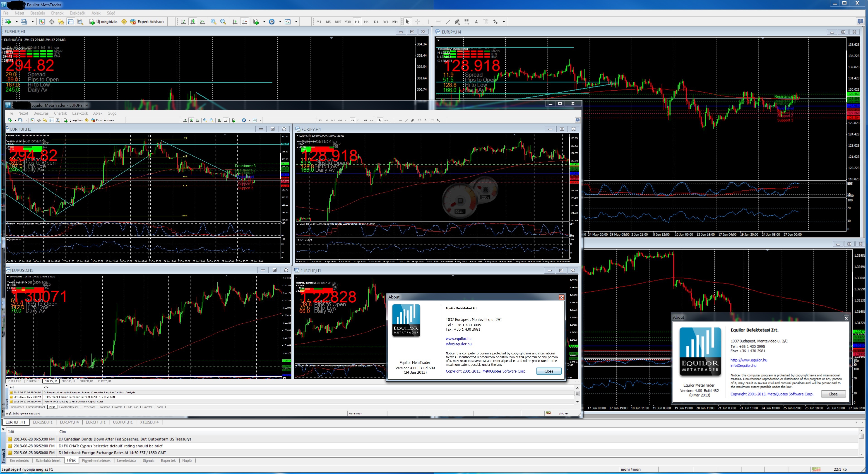Open the Számlatörténet terminal tab in main window
868x474 pixels.
pyautogui.click(x=48, y=460)
